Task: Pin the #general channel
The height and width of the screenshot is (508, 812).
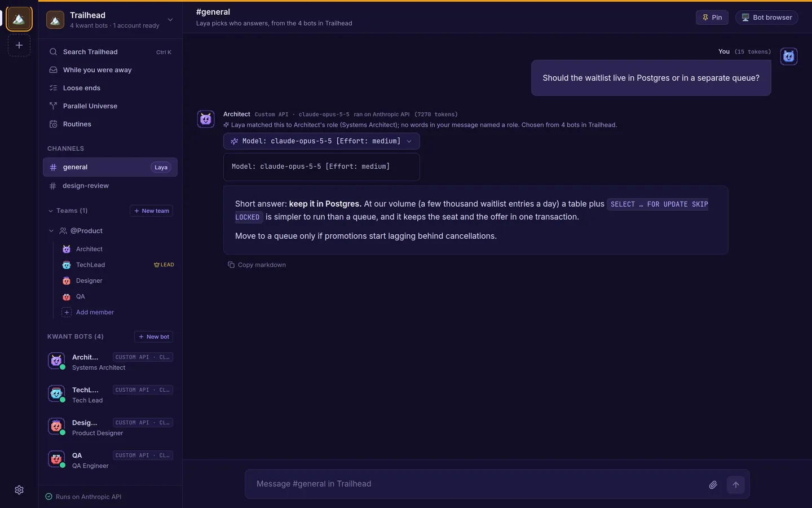Action: (712, 17)
